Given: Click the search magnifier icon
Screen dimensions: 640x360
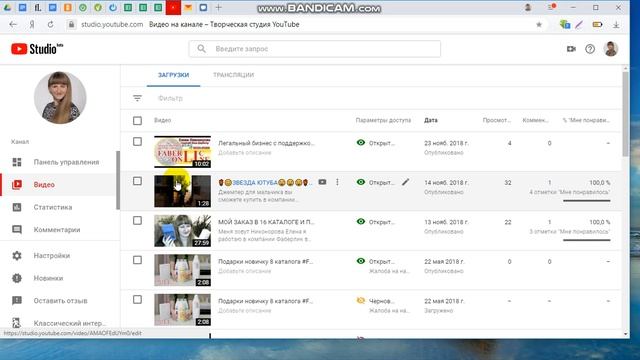Looking at the screenshot, I should point(201,49).
